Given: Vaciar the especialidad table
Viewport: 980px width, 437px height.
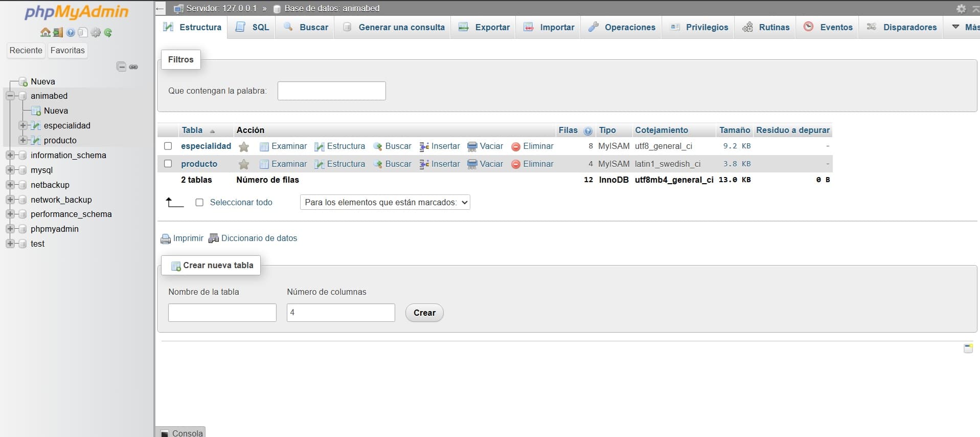Looking at the screenshot, I should pos(485,146).
